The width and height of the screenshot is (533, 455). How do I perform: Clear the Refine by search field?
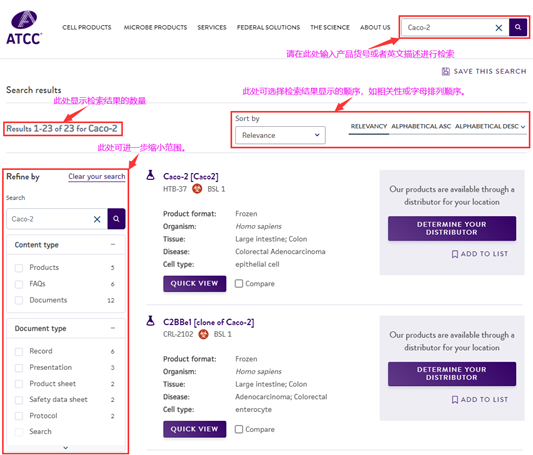click(x=97, y=219)
